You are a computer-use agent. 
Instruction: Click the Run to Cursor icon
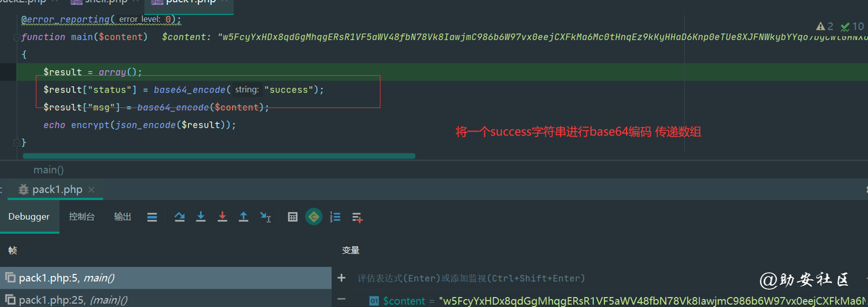pyautogui.click(x=265, y=217)
